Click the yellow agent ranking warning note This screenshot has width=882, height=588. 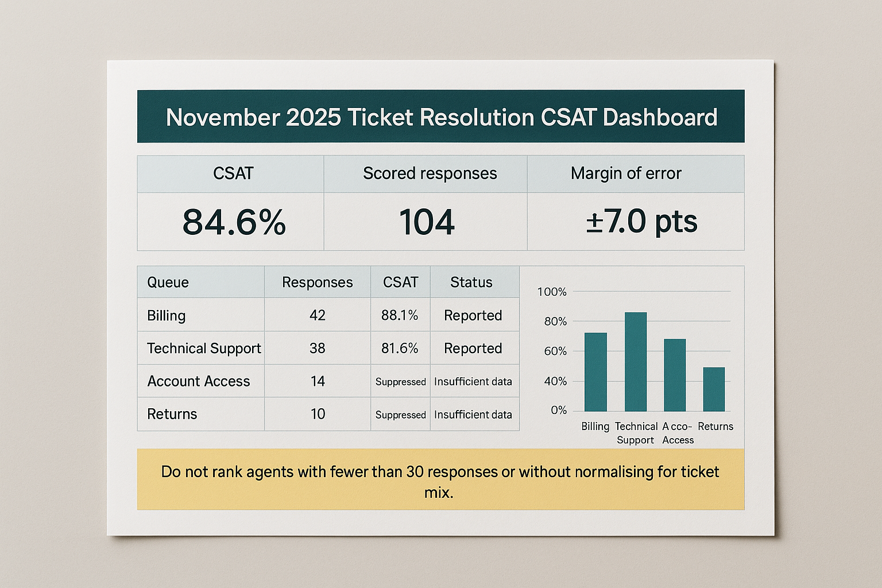pyautogui.click(x=440, y=479)
